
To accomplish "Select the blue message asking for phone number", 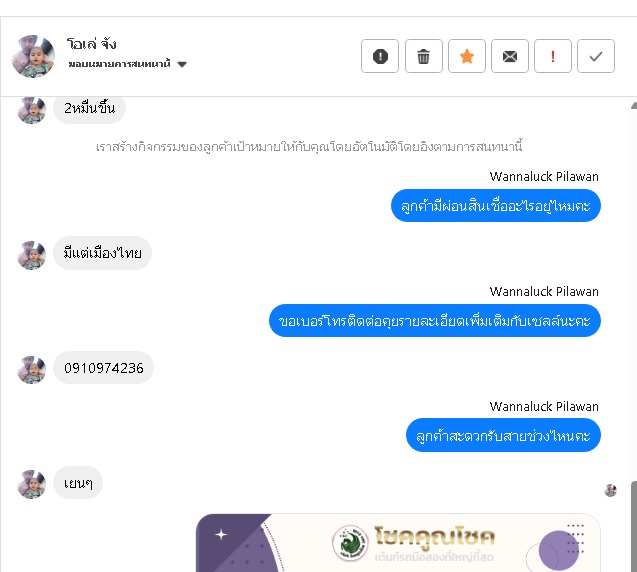I will (435, 321).
